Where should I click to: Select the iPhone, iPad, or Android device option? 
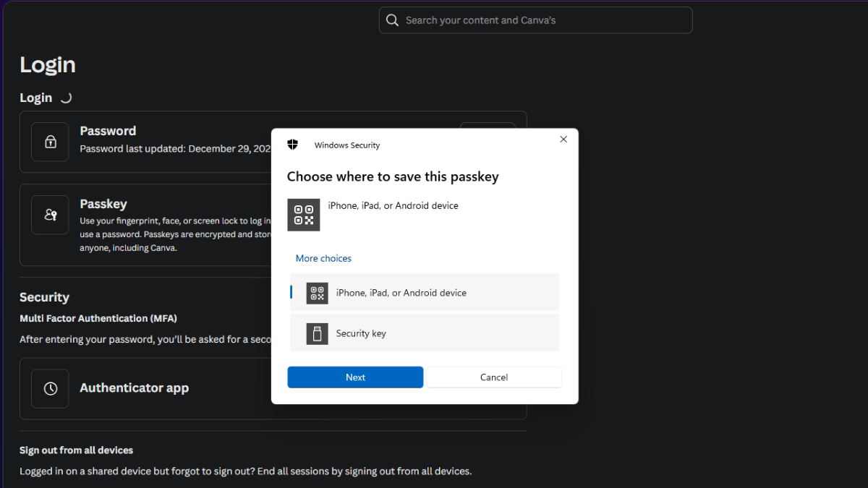425,293
